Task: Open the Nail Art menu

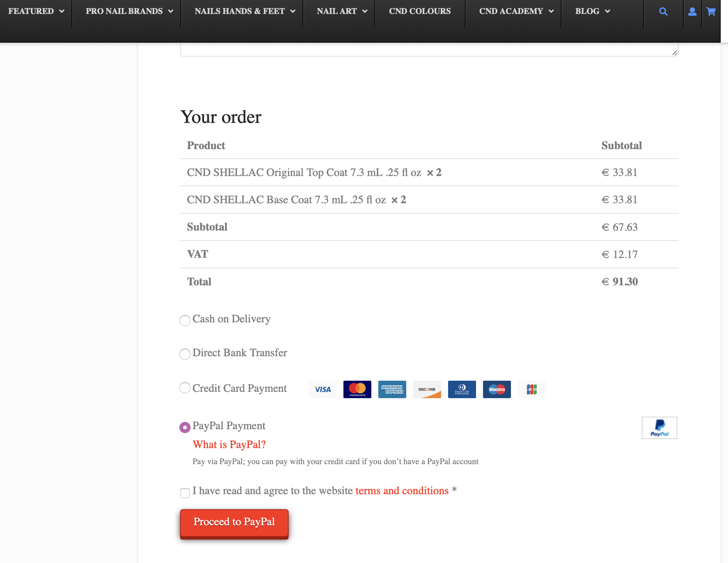Action: 342,11
